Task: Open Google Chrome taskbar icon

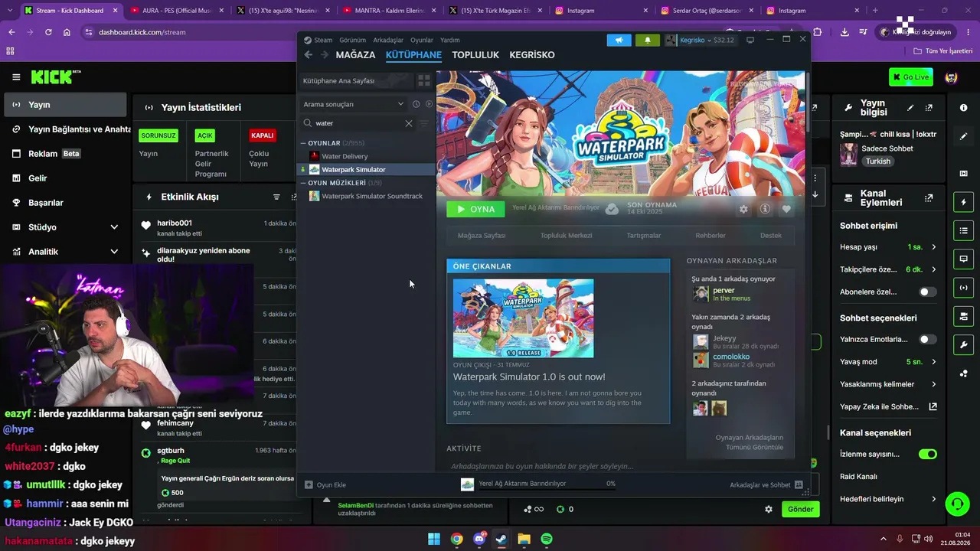Action: pos(456,539)
